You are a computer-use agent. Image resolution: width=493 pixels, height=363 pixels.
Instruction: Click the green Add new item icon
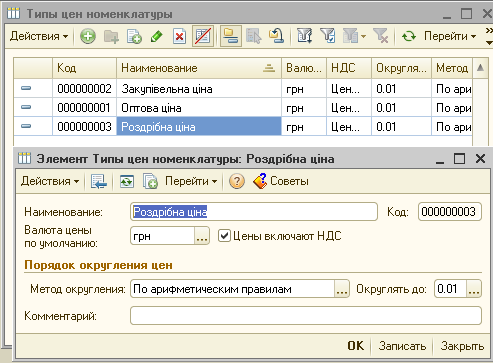[x=88, y=36]
